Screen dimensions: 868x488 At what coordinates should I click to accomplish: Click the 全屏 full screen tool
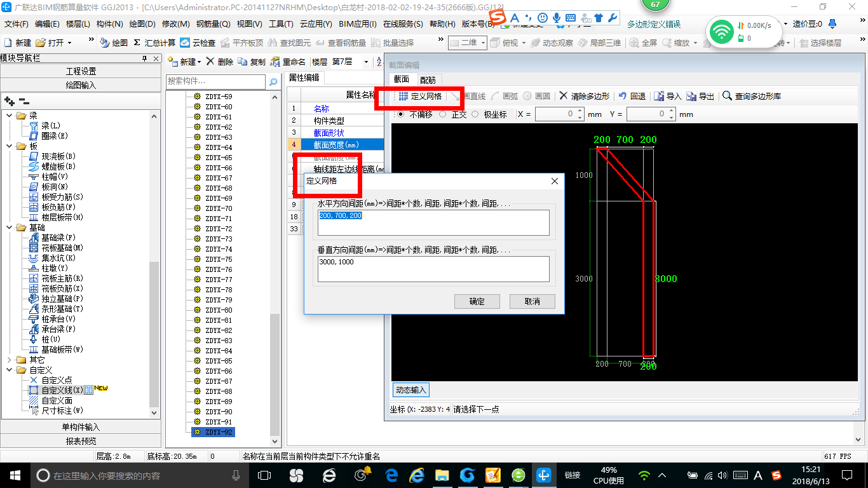pyautogui.click(x=644, y=43)
